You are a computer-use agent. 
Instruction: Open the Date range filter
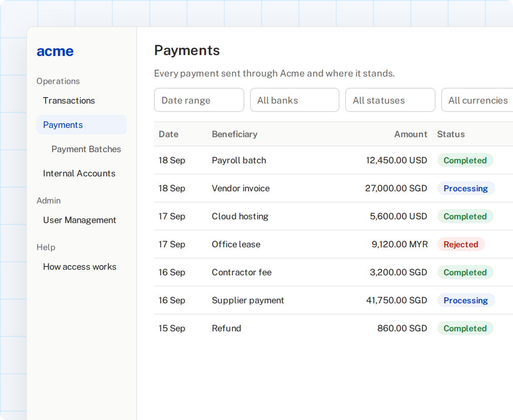click(x=199, y=100)
